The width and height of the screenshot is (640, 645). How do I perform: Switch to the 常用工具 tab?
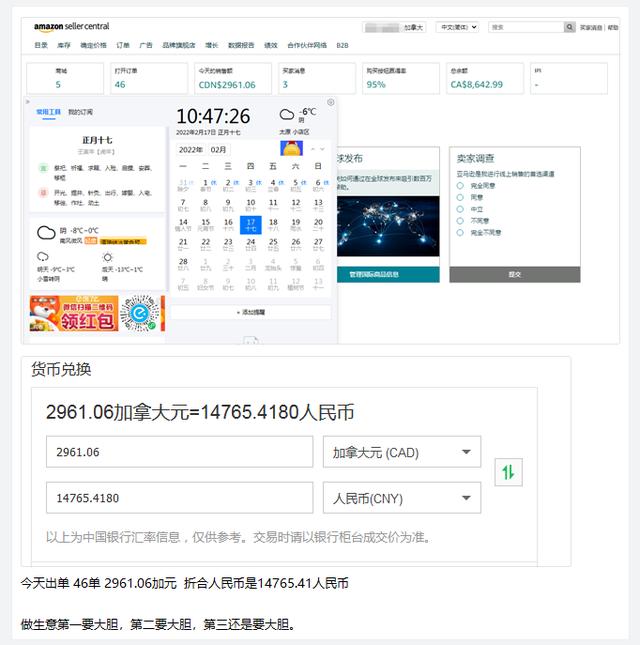(x=49, y=112)
